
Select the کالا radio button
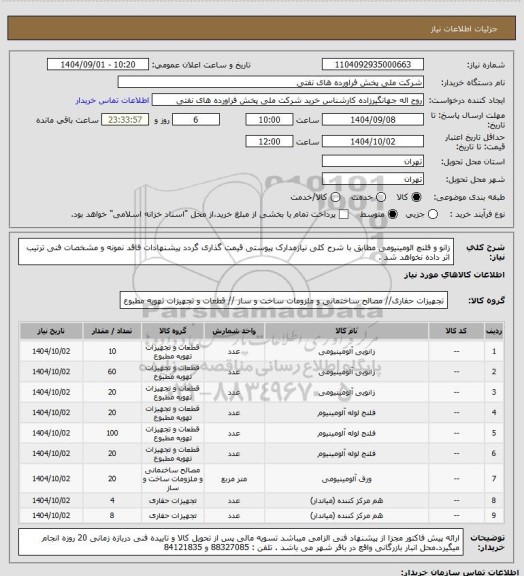[x=416, y=197]
